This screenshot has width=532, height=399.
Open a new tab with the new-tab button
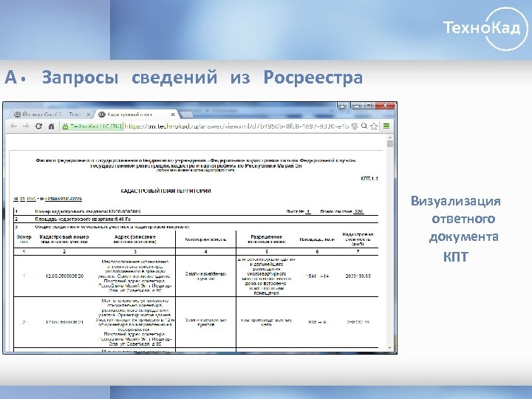(x=188, y=114)
